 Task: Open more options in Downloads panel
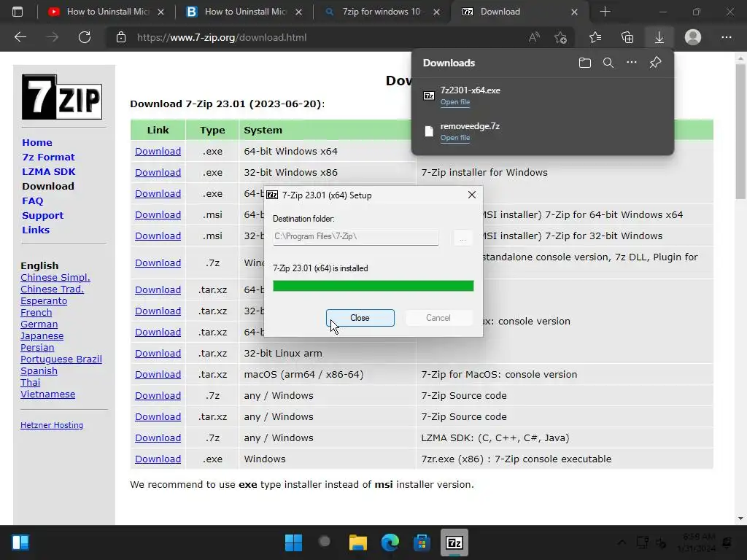pyautogui.click(x=632, y=63)
